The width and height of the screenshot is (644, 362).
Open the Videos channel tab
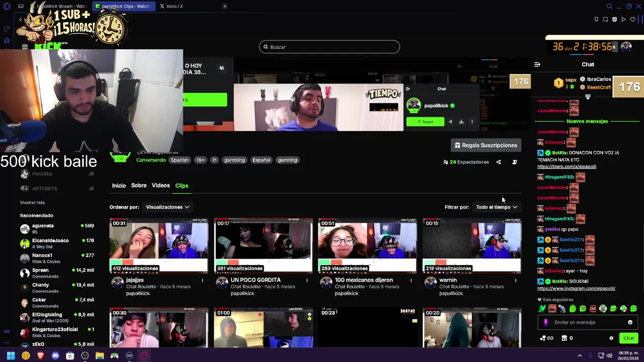(x=161, y=186)
